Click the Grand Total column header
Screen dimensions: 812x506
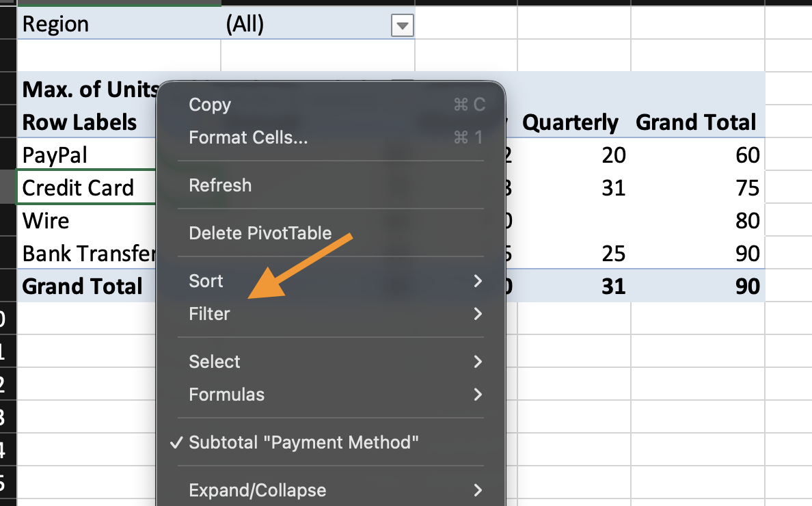click(x=696, y=122)
